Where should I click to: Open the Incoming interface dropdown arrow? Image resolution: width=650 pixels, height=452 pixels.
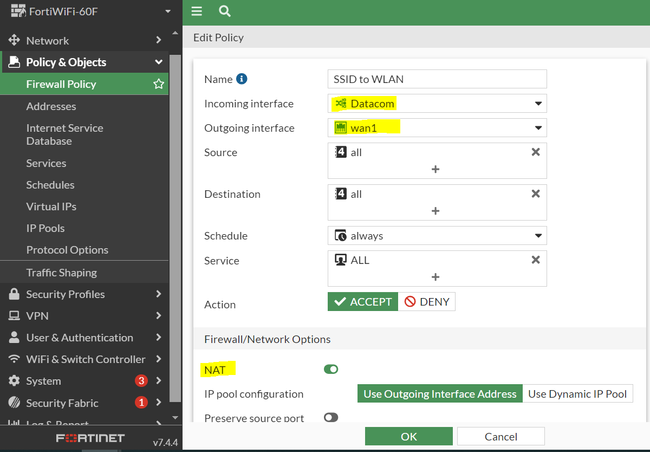538,103
